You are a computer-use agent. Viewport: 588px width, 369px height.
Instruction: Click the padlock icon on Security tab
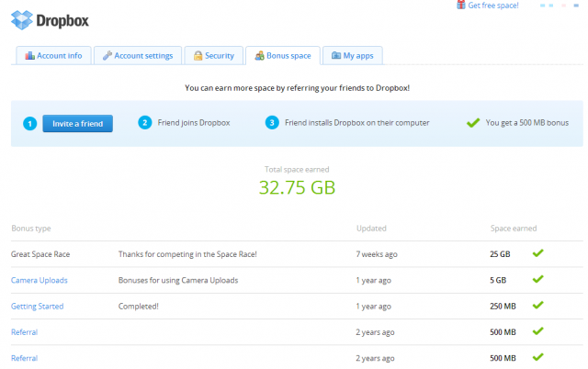198,55
